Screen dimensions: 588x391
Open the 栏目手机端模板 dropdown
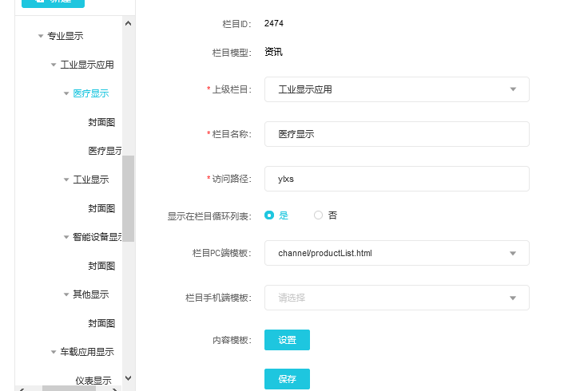[397, 298]
